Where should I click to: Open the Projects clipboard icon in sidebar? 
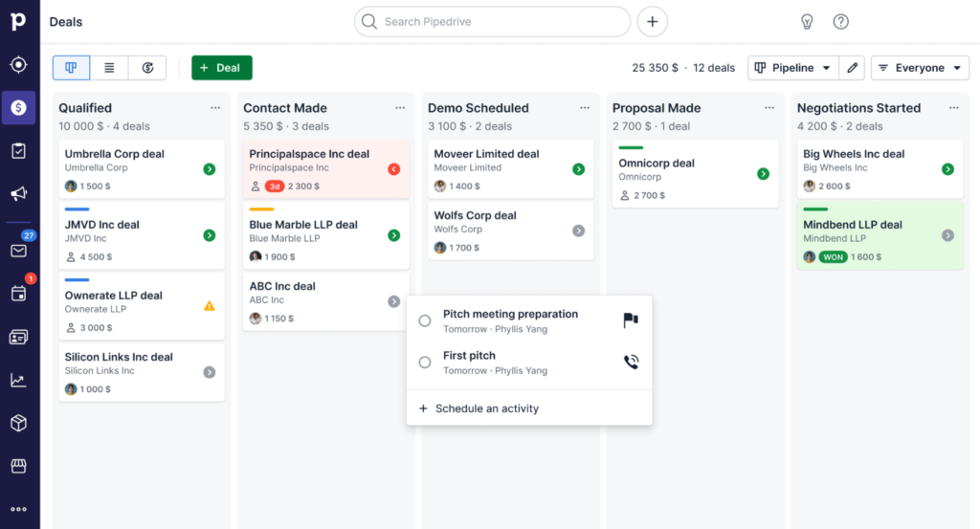click(19, 150)
